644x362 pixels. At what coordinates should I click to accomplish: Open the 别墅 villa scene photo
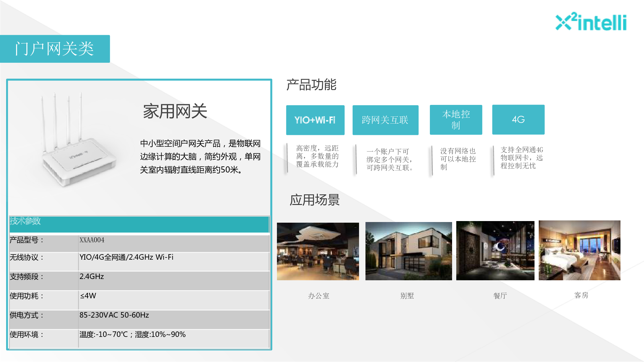(x=409, y=251)
